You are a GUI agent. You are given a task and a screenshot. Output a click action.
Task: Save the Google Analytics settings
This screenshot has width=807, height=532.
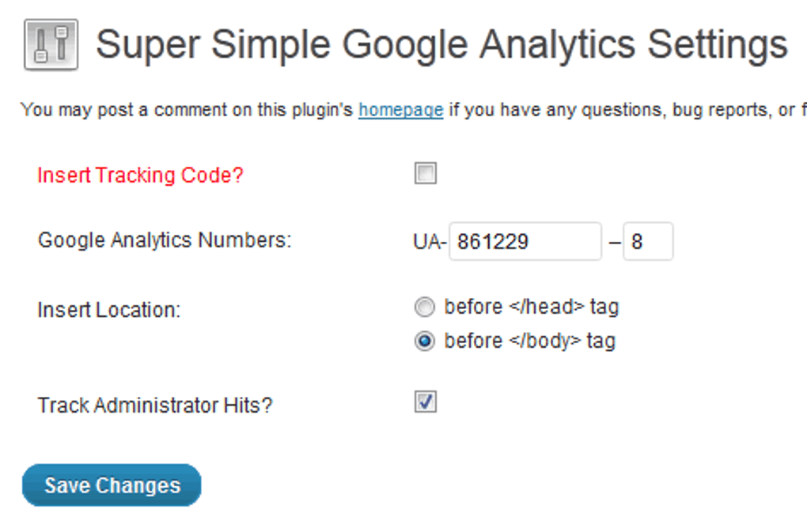(x=111, y=485)
